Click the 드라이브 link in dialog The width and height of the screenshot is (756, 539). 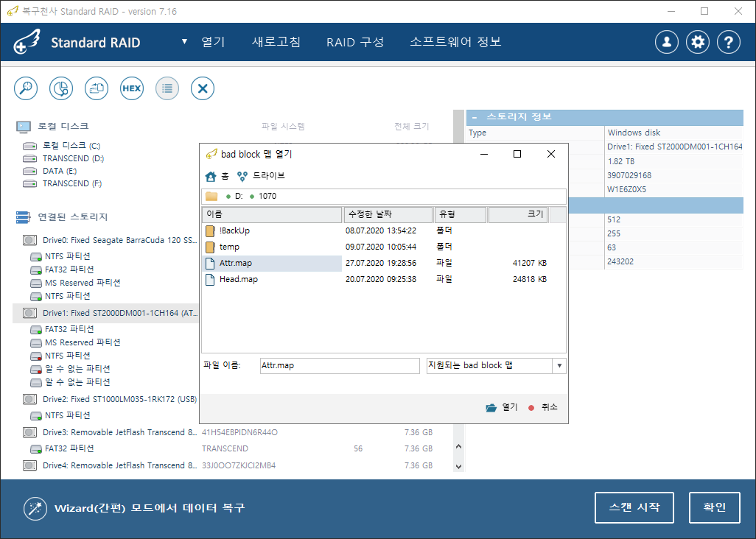pos(269,176)
